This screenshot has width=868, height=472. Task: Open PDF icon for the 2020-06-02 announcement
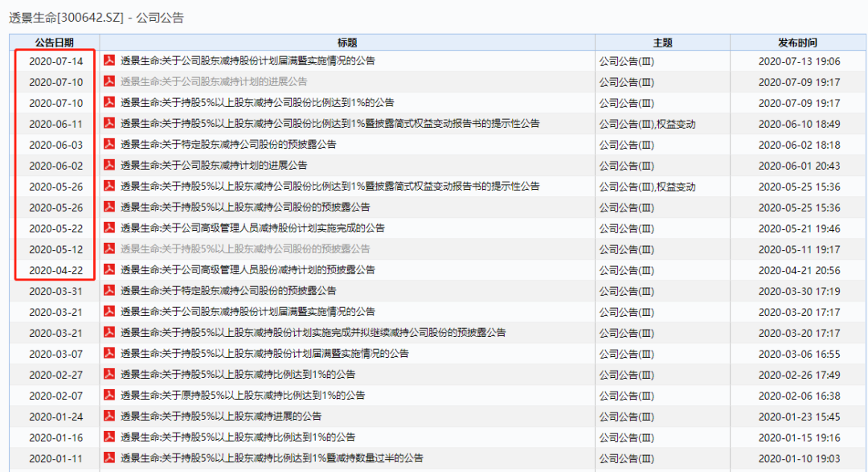click(109, 165)
